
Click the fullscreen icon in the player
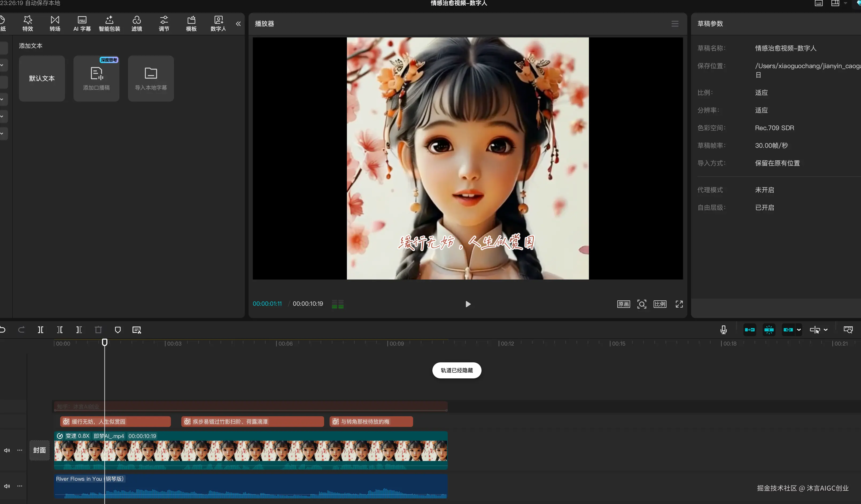click(x=679, y=304)
